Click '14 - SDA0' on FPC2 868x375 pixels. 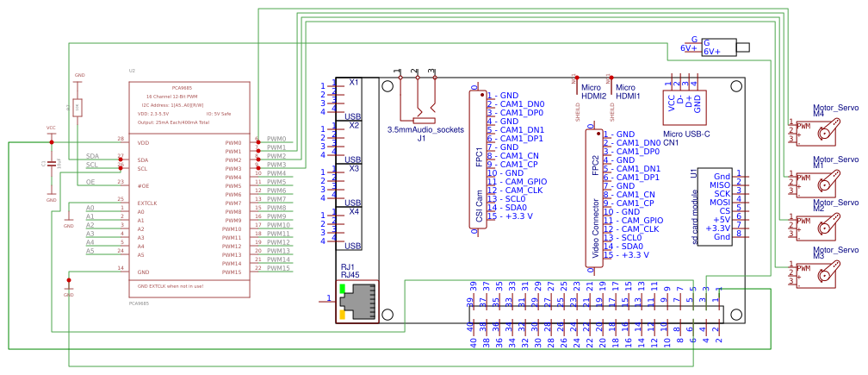click(x=623, y=246)
